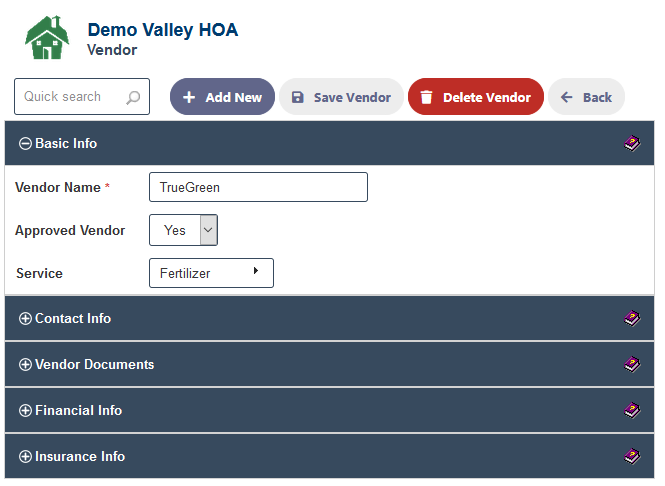Open the Approved Vendor dropdown
Image resolution: width=665 pixels, height=486 pixels.
183,230
